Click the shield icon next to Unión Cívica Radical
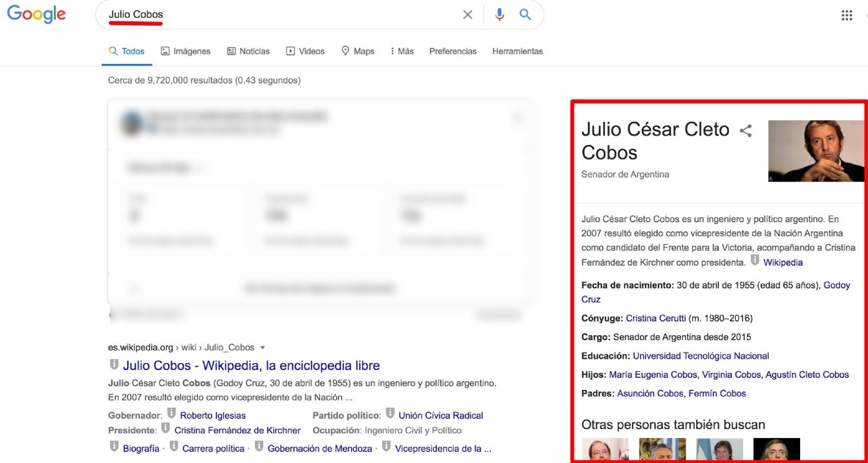Screen dimensions: 868x463 [390, 414]
